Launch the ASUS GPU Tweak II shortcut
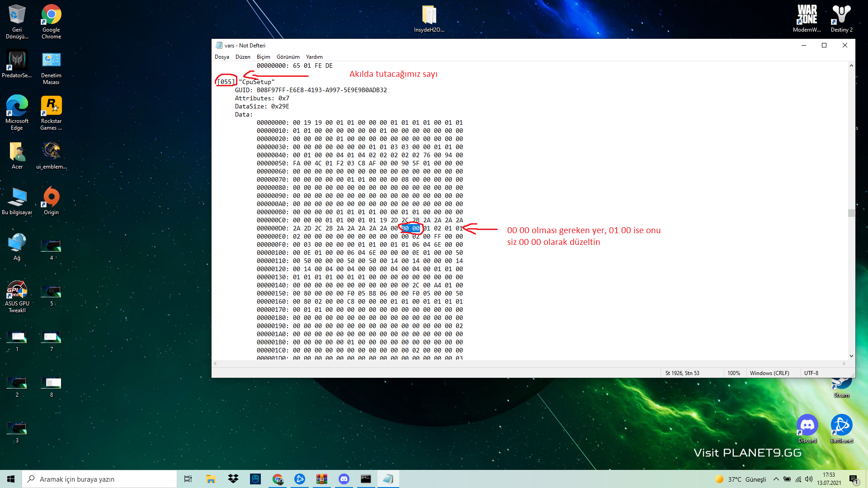Image resolution: width=868 pixels, height=488 pixels. pyautogui.click(x=17, y=290)
